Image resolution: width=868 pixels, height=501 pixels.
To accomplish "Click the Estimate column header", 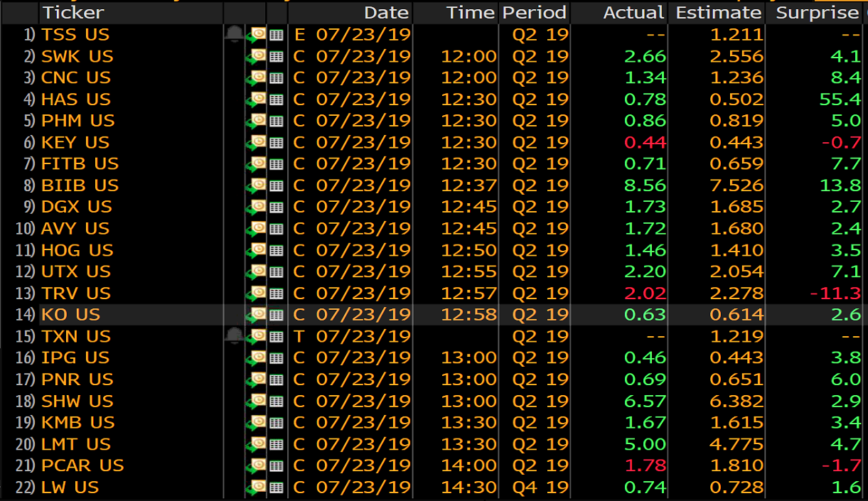I will [719, 12].
